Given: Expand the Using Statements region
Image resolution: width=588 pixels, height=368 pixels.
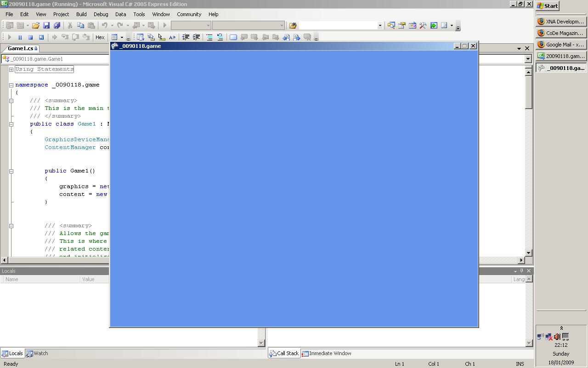Looking at the screenshot, I should click(11, 69).
